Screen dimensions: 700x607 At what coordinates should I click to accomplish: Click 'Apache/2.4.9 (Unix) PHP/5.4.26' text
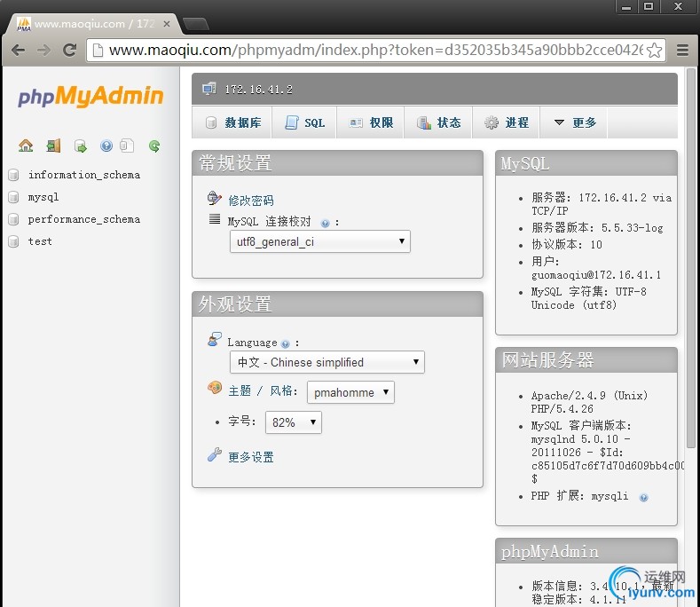[x=589, y=402]
